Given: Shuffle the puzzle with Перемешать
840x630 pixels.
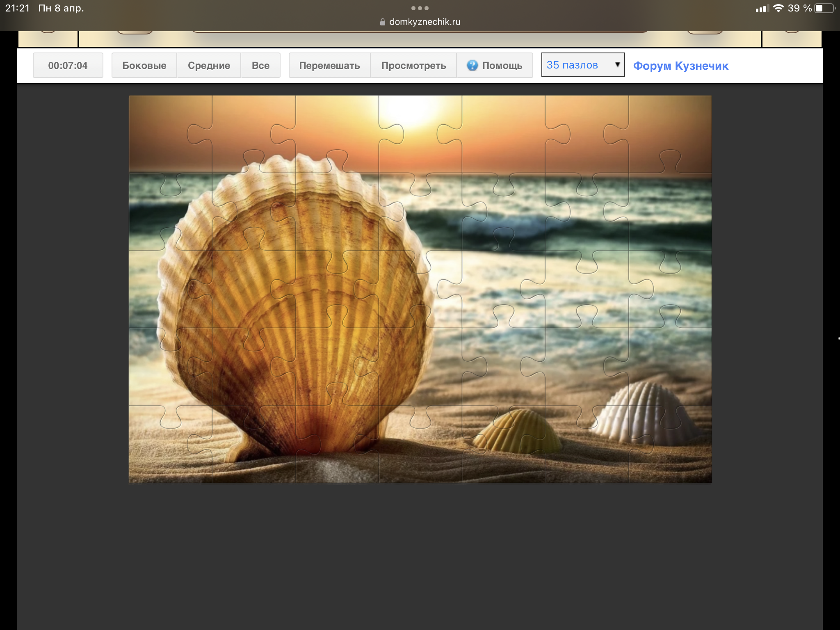Looking at the screenshot, I should click(329, 65).
